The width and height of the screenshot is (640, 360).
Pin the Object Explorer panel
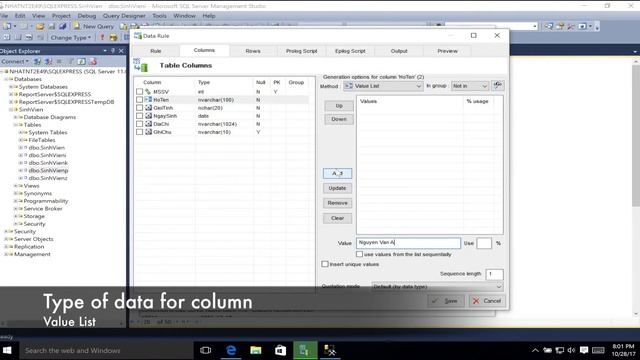click(x=113, y=51)
